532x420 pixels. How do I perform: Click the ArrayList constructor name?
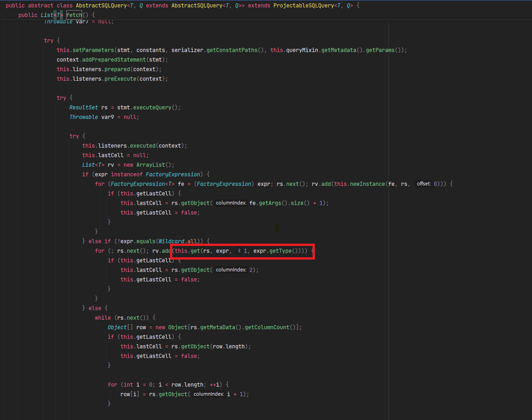coord(151,165)
